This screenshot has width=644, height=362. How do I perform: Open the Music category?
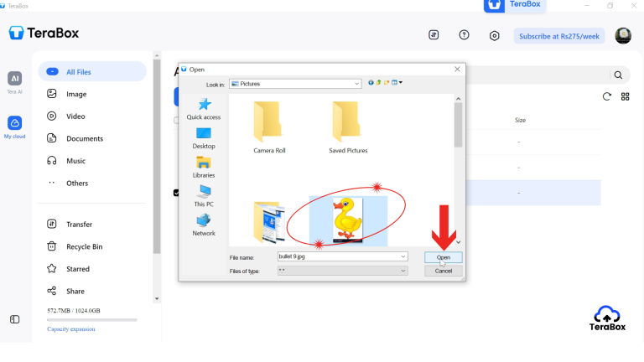tap(76, 161)
